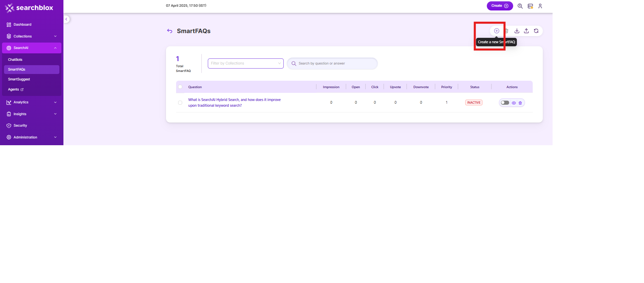View the FAQ with the eye icon

tap(514, 103)
